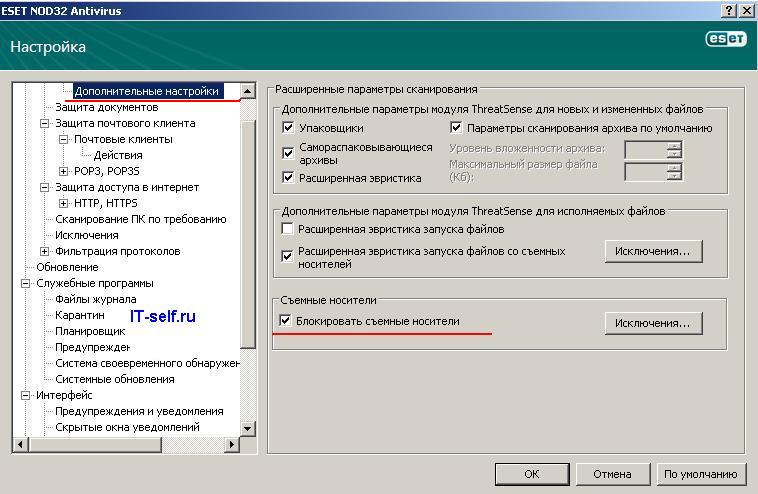Expand the HTTP, HTTPS node
This screenshot has height=494, width=758.
click(x=63, y=203)
